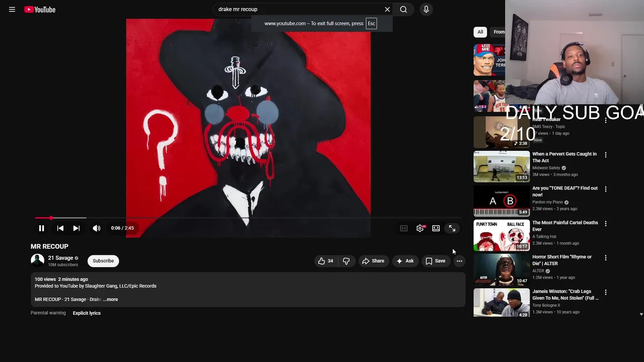Open A Talking Hat channel

(544, 236)
